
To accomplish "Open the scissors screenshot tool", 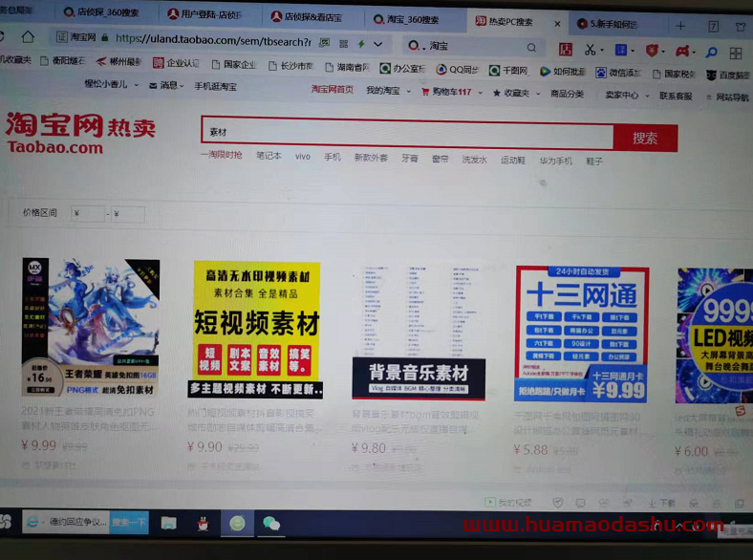I will coord(590,50).
